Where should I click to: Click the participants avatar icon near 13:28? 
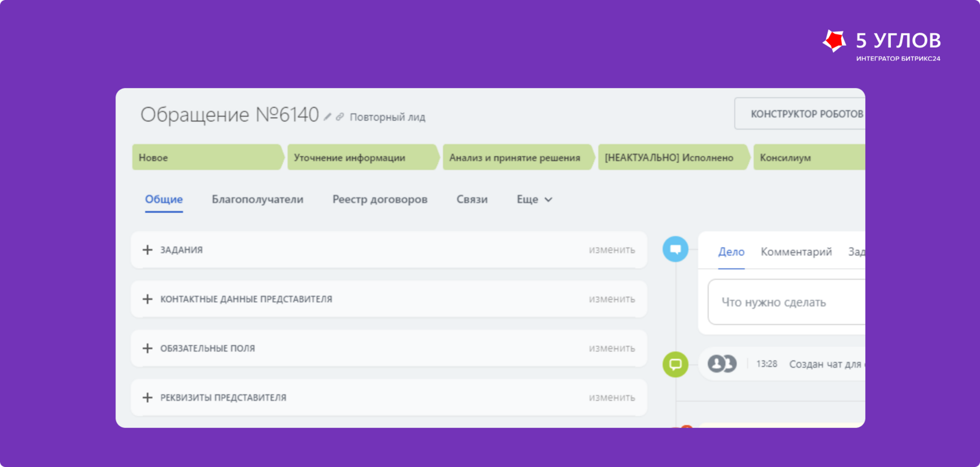click(722, 364)
